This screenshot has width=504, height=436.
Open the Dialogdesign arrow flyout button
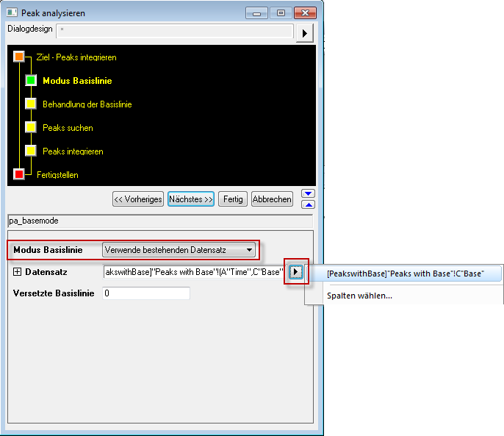click(x=304, y=33)
